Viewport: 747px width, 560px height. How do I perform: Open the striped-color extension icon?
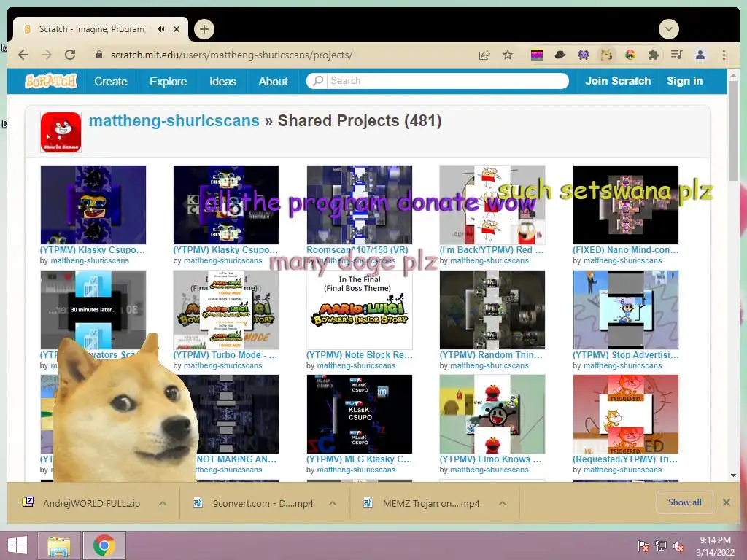[x=537, y=55]
